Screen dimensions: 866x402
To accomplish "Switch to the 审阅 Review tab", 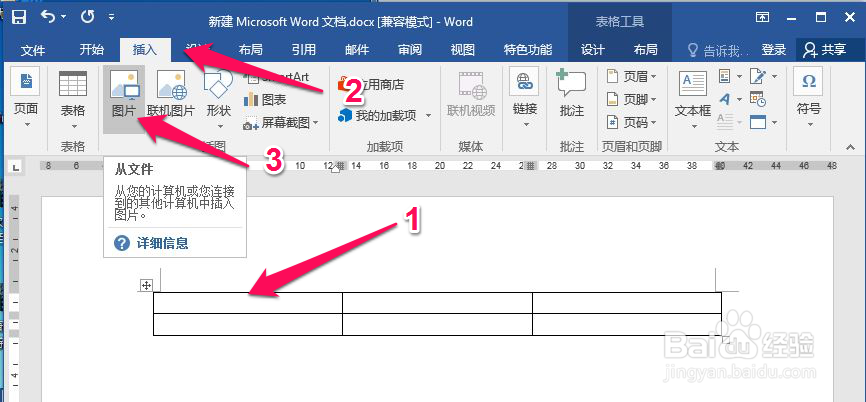I will [410, 50].
